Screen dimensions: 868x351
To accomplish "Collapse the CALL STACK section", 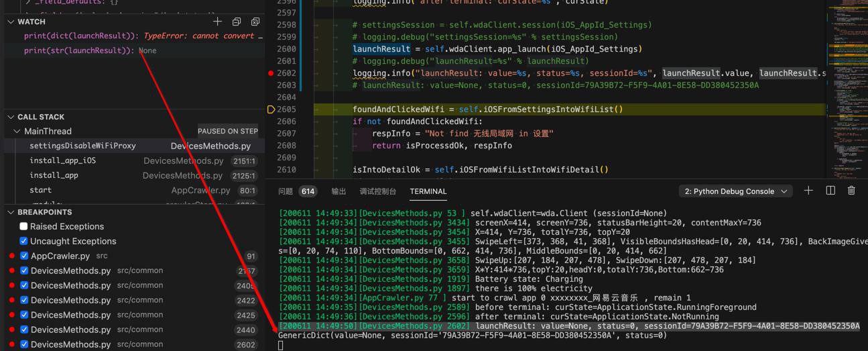I will (11, 117).
